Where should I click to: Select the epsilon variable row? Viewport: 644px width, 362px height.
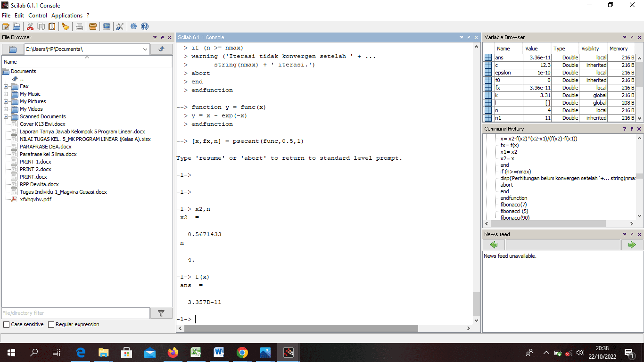click(560, 73)
